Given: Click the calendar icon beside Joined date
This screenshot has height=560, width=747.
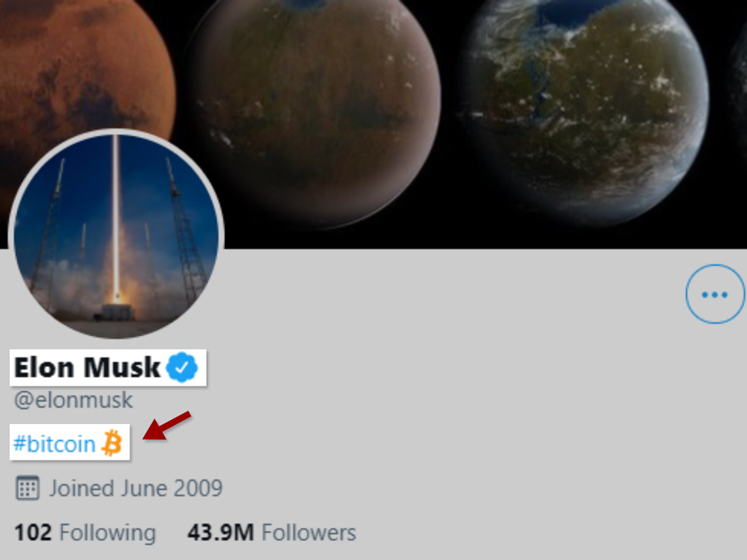Looking at the screenshot, I should (27, 488).
